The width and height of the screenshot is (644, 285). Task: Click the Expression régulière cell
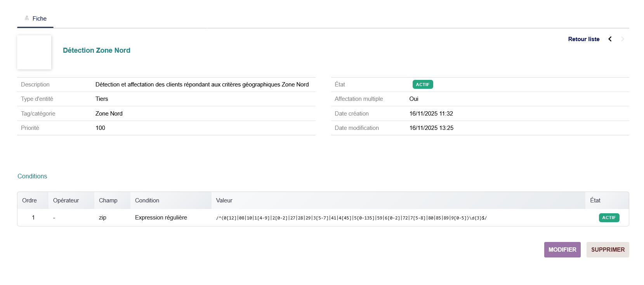click(x=161, y=218)
